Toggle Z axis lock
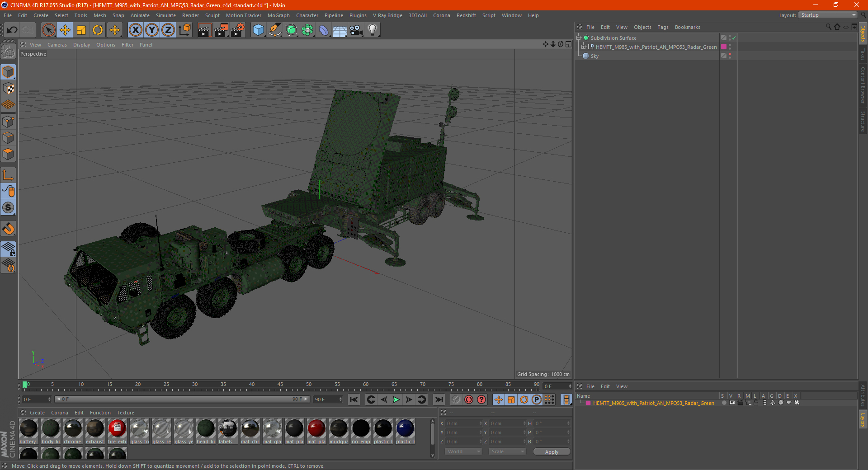868x470 pixels. (x=168, y=30)
